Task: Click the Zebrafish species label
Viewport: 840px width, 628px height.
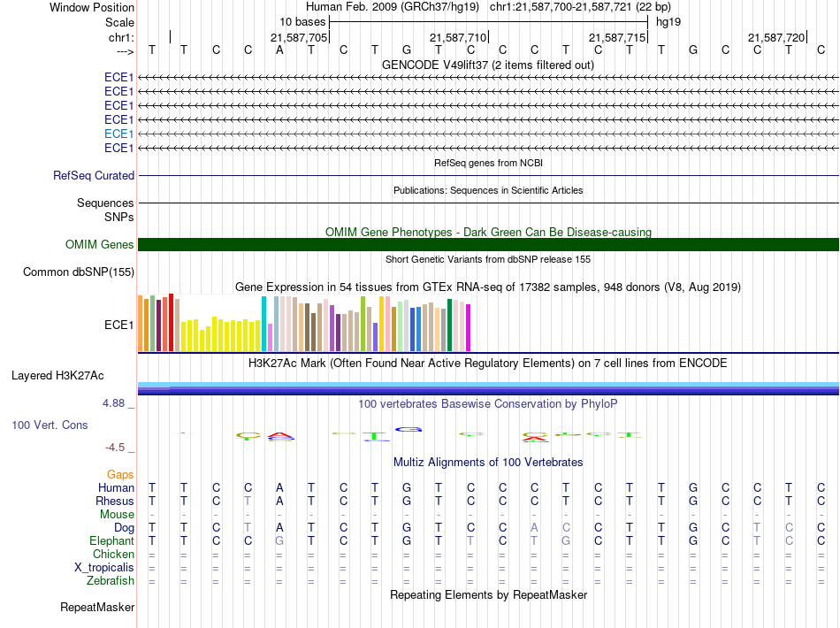Action: (111, 581)
